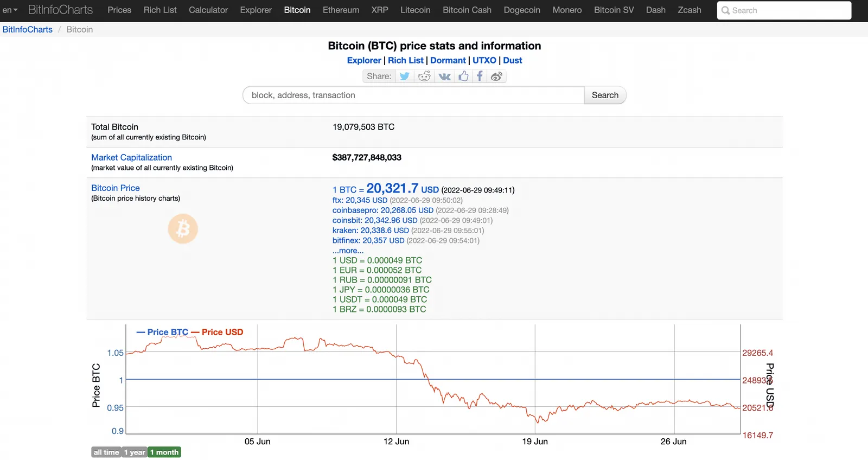Image resolution: width=868 pixels, height=460 pixels.
Task: Click '1 JPY = 0.00000036 BTC' text
Action: point(381,290)
